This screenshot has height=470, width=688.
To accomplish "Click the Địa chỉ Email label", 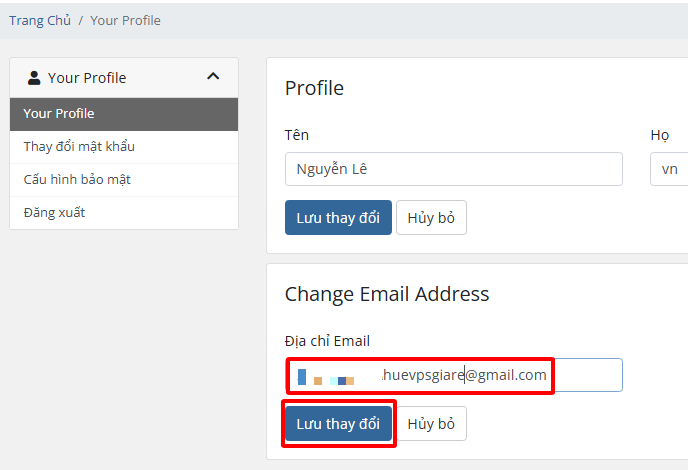I will pos(327,341).
